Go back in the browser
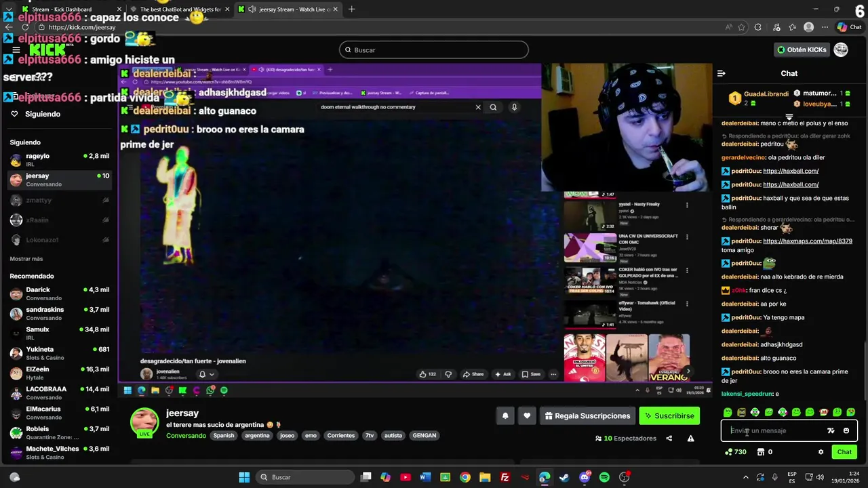868x488 pixels. click(x=9, y=27)
